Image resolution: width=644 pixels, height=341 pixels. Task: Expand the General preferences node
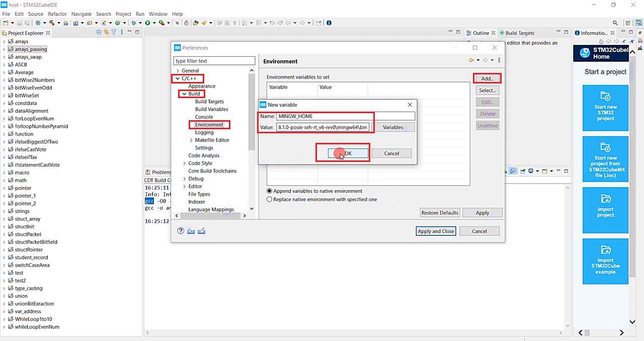pyautogui.click(x=177, y=71)
